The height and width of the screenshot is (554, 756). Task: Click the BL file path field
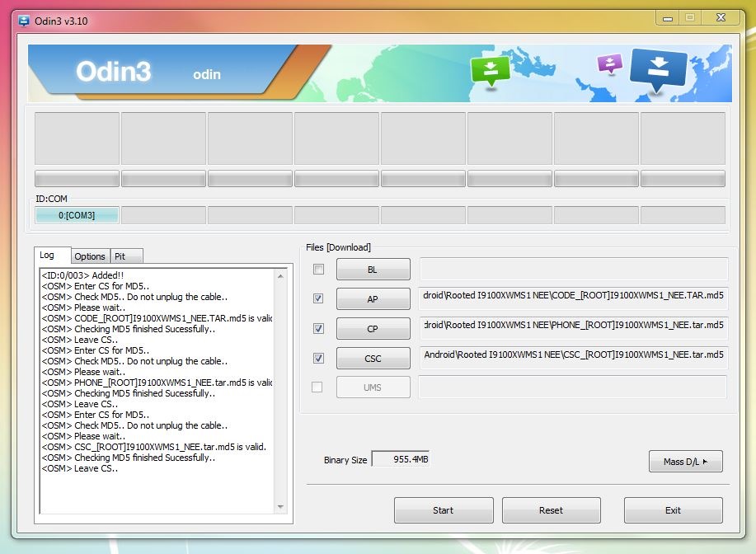[x=574, y=269]
